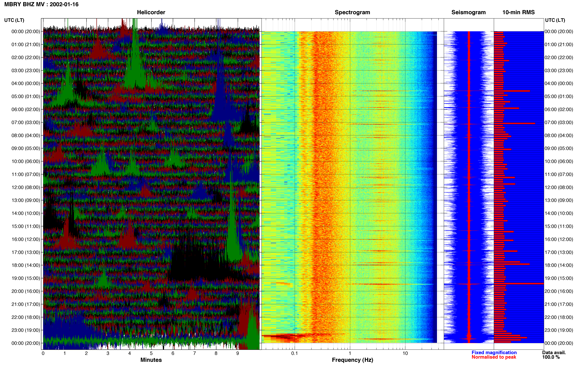Click the right time label '21:00 (17:00)'

tap(559, 304)
